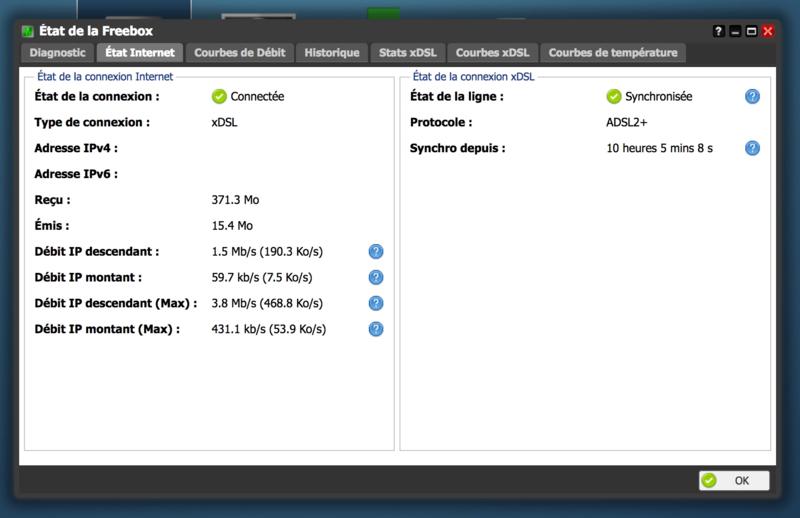Show help for Débit IP montant (Max)
The width and height of the screenshot is (800, 518).
376,329
